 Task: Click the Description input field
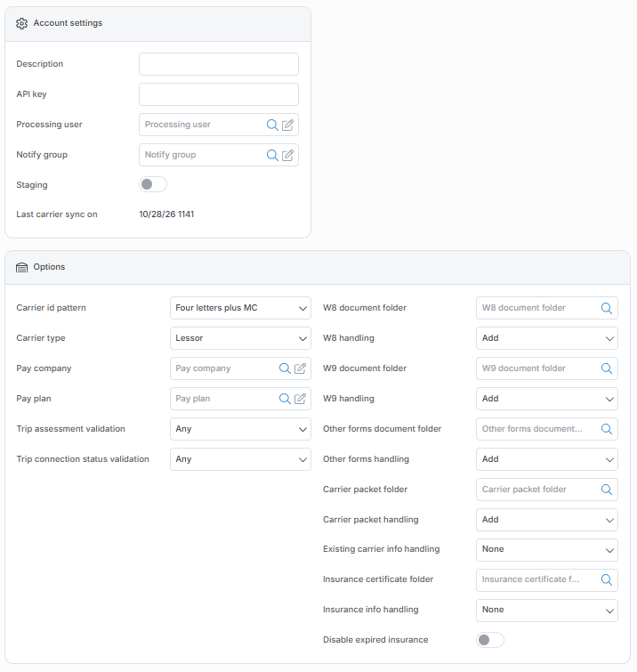pyautogui.click(x=219, y=64)
